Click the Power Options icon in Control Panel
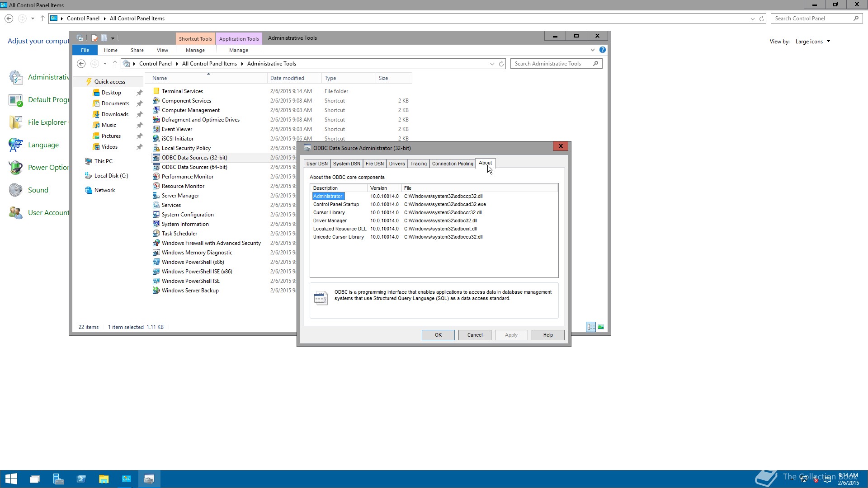The image size is (868, 488). coord(15,168)
